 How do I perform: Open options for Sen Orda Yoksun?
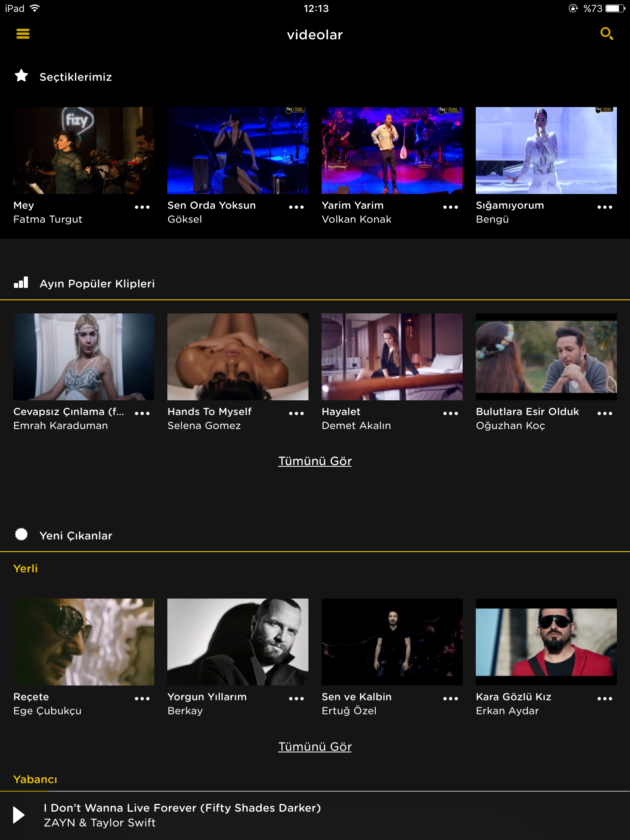pos(297,207)
